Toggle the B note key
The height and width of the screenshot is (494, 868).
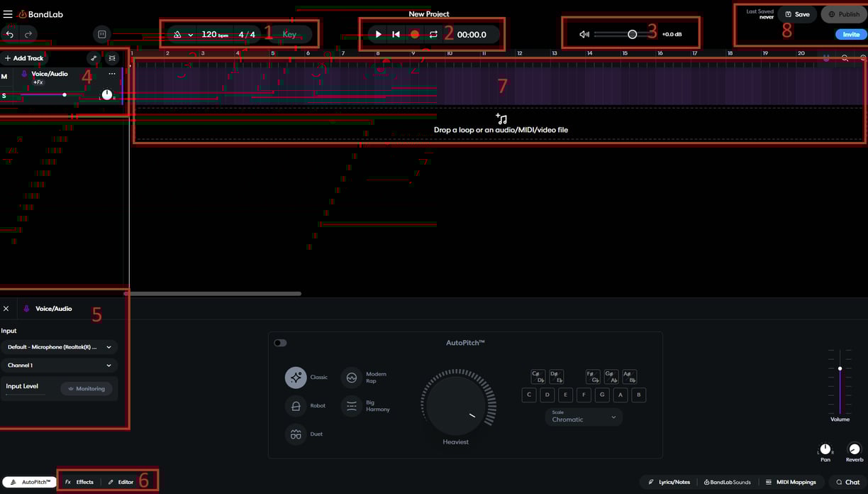coord(639,395)
